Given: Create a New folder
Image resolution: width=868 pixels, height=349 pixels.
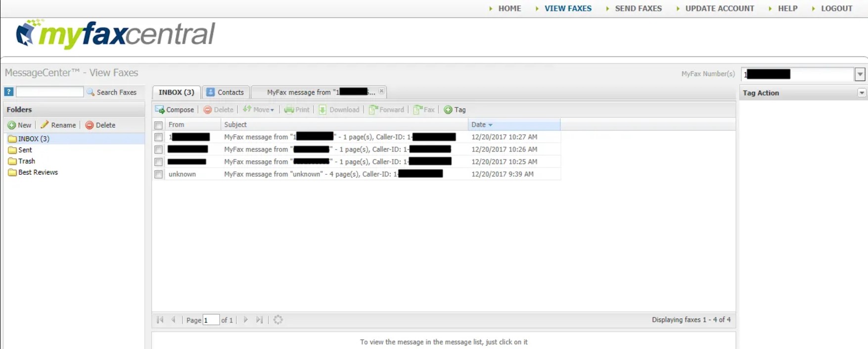Looking at the screenshot, I should (20, 125).
